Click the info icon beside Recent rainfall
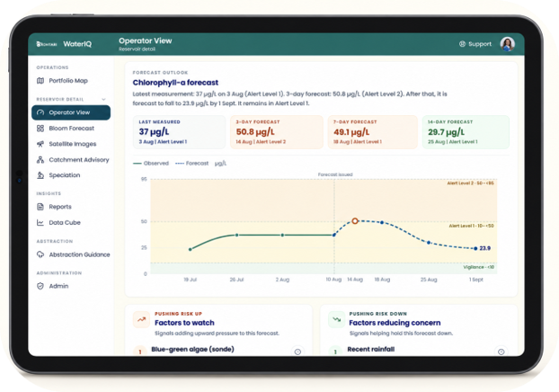Image resolution: width=559 pixels, height=392 pixels. [x=501, y=352]
